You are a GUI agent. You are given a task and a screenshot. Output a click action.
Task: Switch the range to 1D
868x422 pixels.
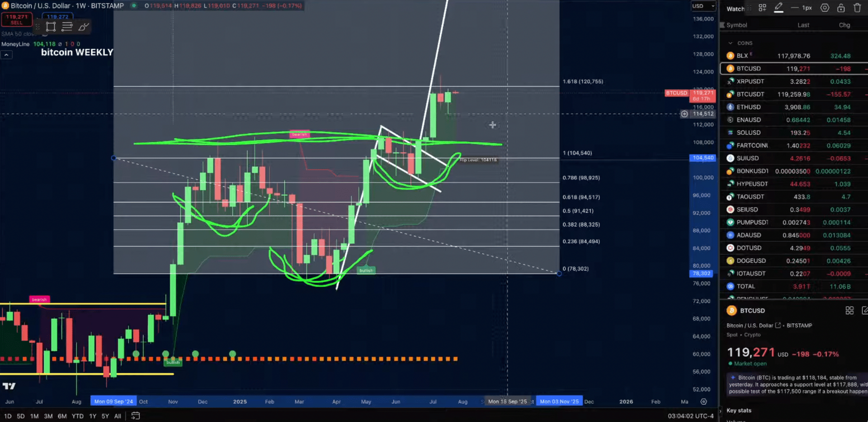(8, 416)
